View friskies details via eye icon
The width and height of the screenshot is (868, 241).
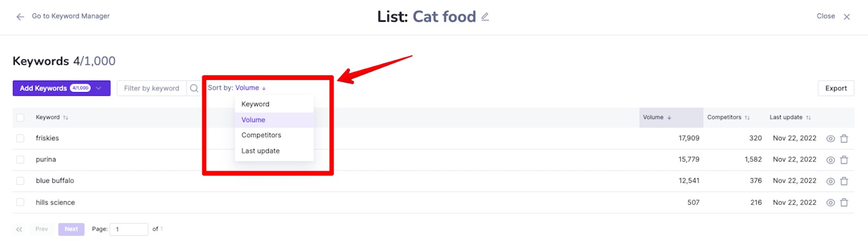point(831,139)
